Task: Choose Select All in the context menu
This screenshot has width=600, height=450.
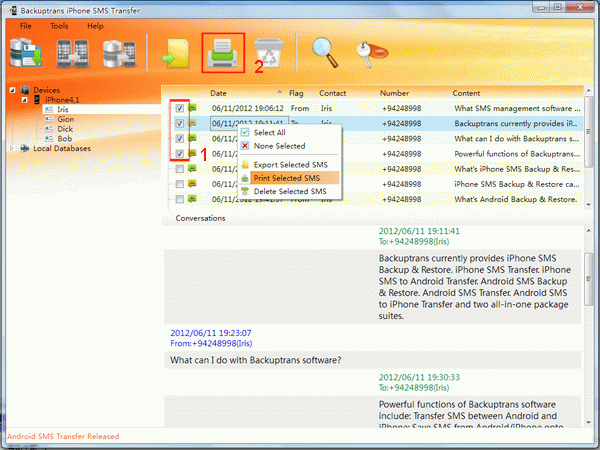Action: coord(290,132)
